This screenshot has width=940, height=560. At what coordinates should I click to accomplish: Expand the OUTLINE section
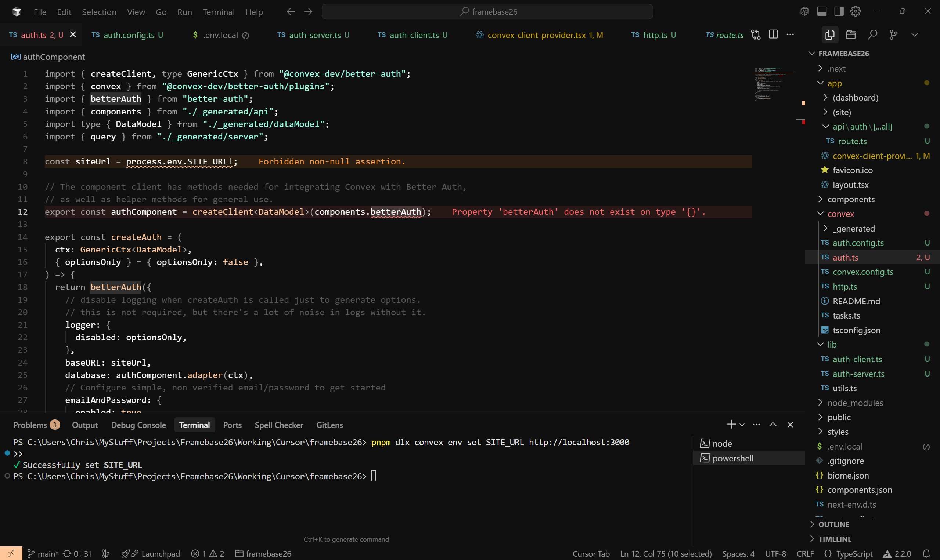tap(833, 524)
